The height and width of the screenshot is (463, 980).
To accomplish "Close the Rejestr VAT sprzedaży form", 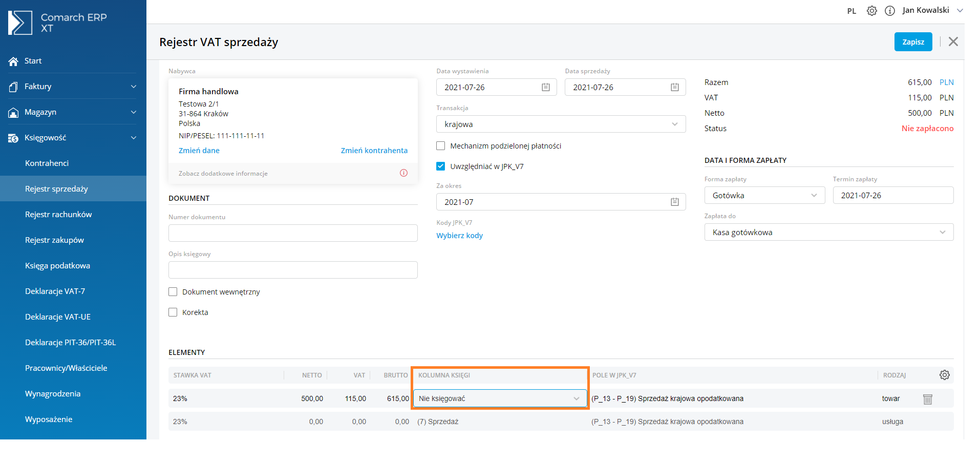I will (953, 42).
